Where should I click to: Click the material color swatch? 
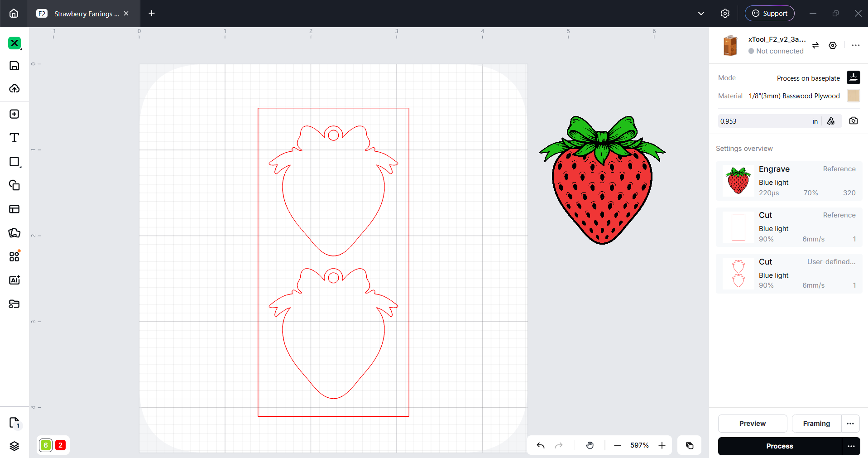coord(854,96)
